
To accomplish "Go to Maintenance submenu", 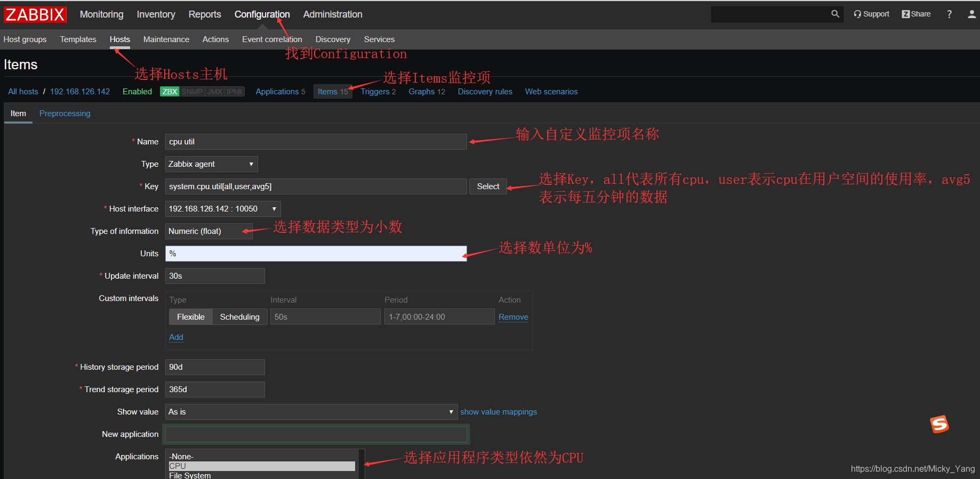I will [166, 39].
